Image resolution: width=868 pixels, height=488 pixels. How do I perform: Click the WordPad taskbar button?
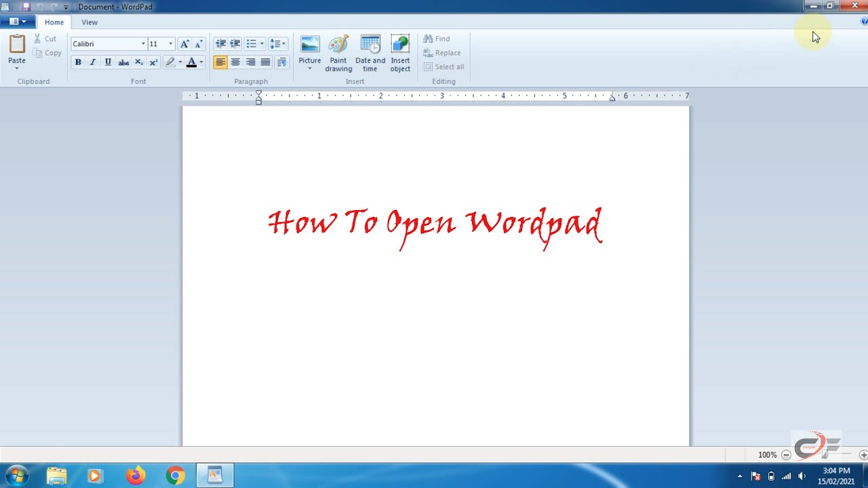[x=215, y=476]
